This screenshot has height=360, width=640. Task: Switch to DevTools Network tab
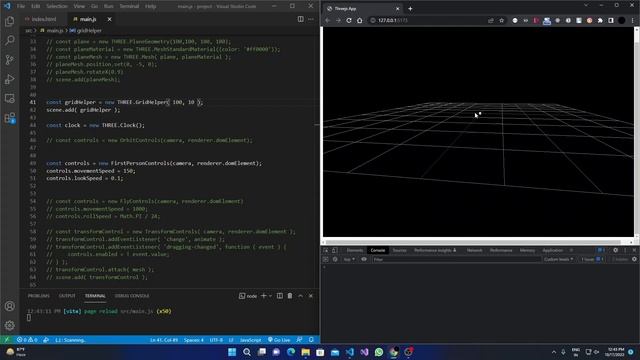tap(474, 250)
